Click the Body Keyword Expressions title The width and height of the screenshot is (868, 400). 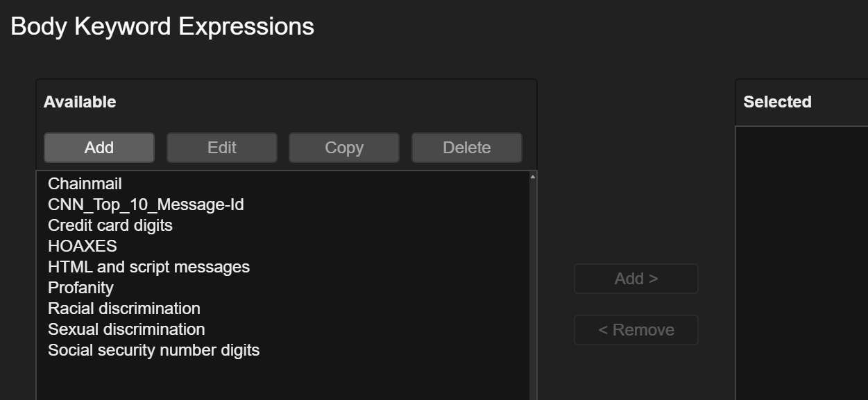[x=162, y=26]
